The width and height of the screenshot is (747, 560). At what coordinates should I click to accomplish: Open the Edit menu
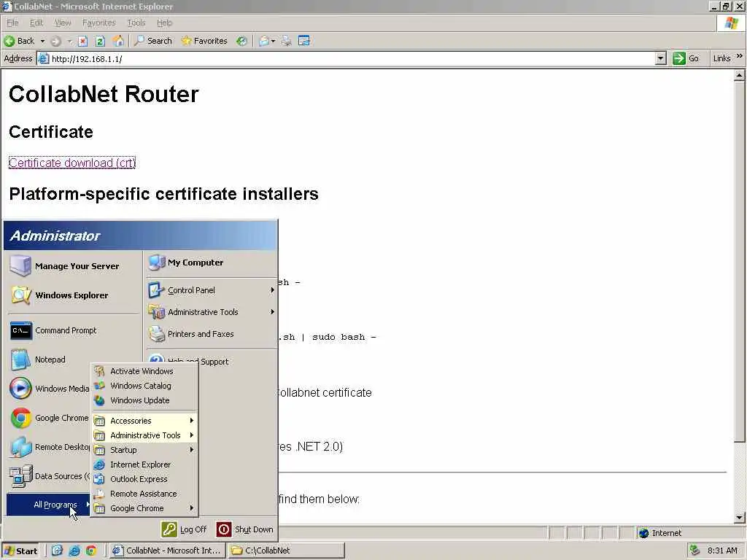click(x=36, y=23)
